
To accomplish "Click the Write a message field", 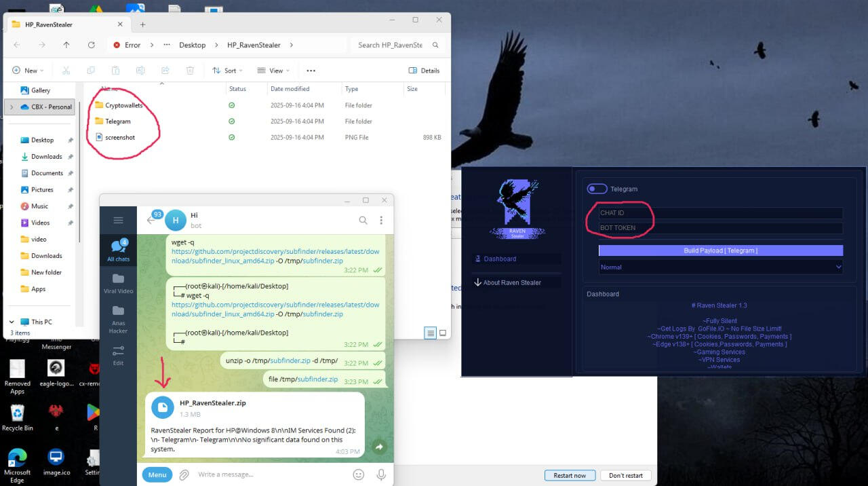I will coord(271,474).
